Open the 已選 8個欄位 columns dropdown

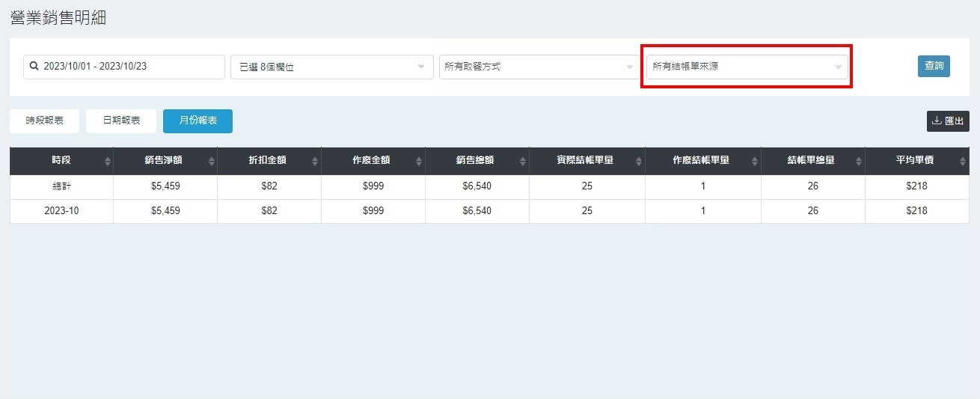(331, 67)
